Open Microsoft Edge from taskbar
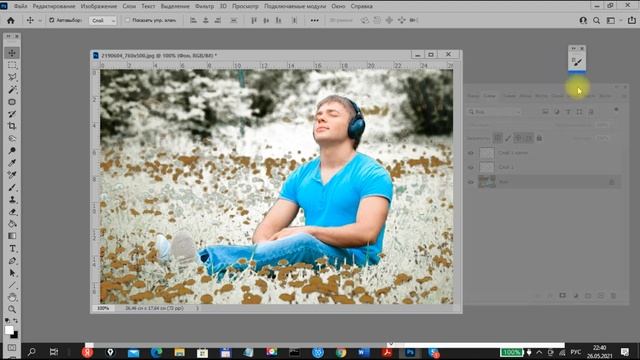Screen dimensions: 640x360 point(156,352)
